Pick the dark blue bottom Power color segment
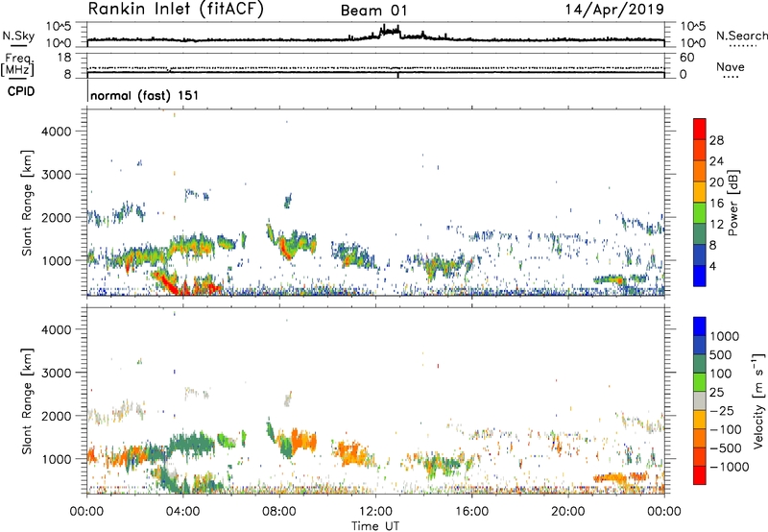768x532 pixels. [700, 276]
